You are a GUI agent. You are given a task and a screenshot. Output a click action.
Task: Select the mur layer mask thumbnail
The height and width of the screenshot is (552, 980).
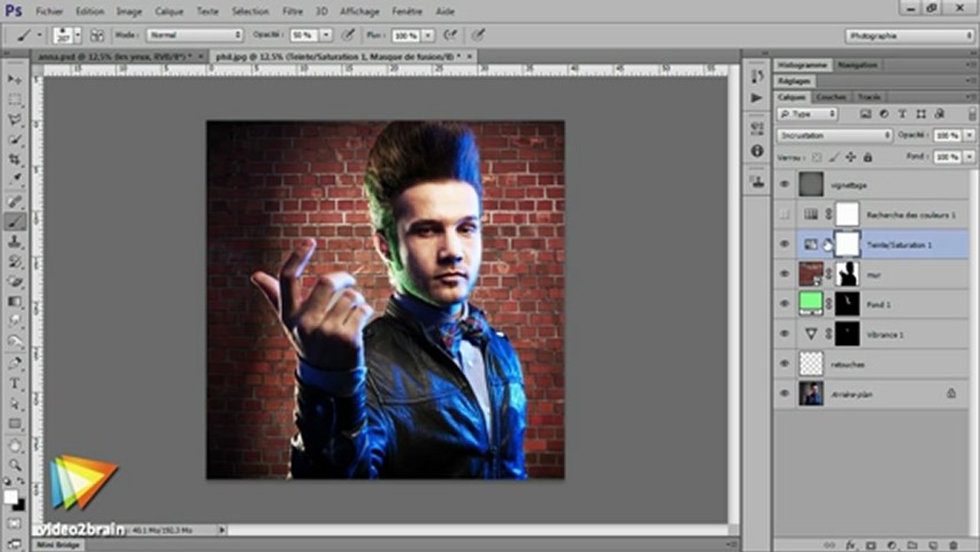click(847, 274)
